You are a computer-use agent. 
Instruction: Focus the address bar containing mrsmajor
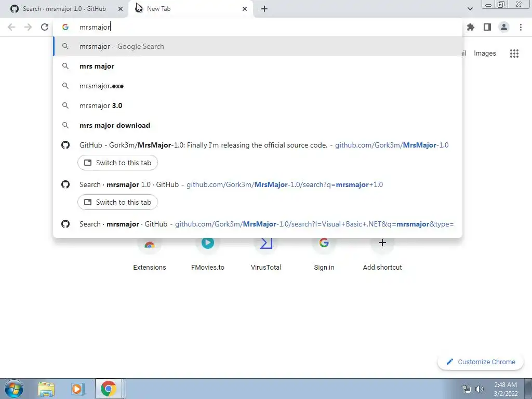(x=258, y=27)
